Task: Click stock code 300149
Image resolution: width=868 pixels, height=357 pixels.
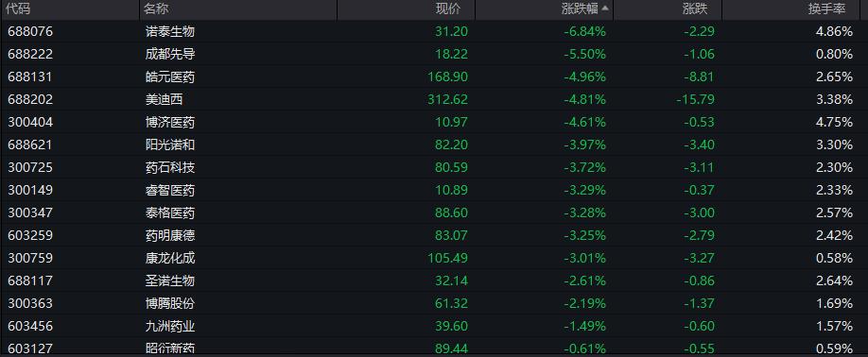Action: (30, 190)
